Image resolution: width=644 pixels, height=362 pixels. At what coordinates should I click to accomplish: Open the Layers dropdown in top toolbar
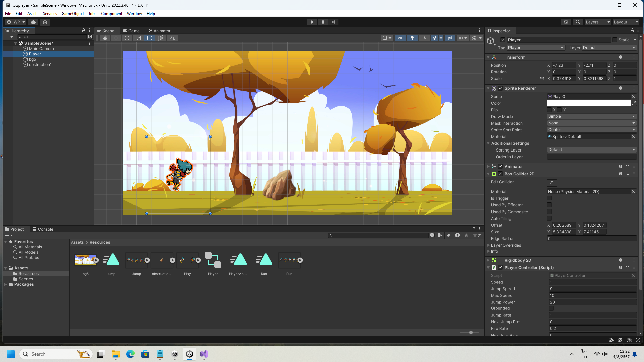598,22
